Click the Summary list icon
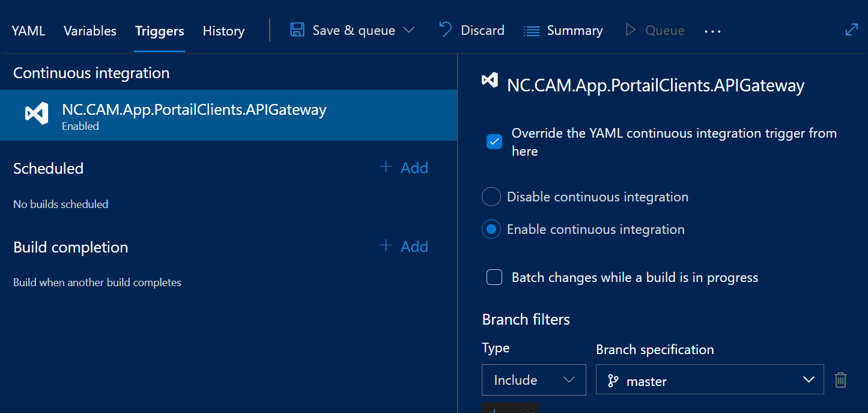The height and width of the screenshot is (413, 868). point(532,31)
